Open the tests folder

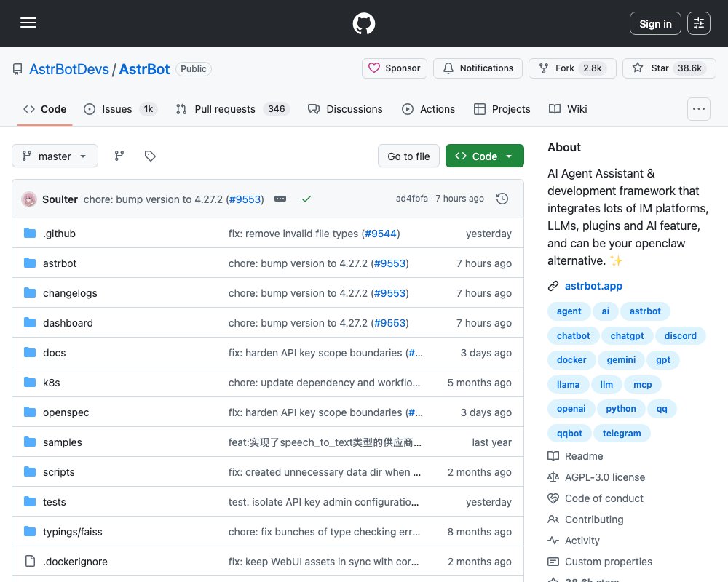pos(55,502)
